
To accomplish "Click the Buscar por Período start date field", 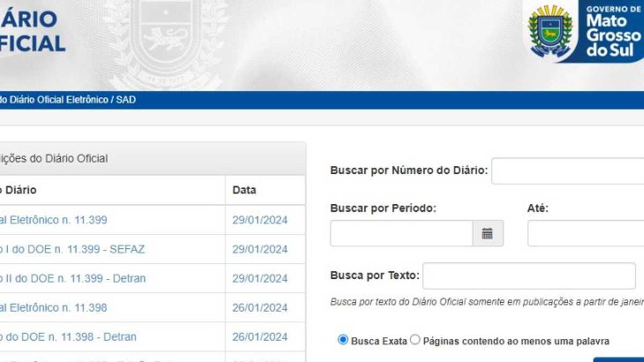I will click(401, 233).
